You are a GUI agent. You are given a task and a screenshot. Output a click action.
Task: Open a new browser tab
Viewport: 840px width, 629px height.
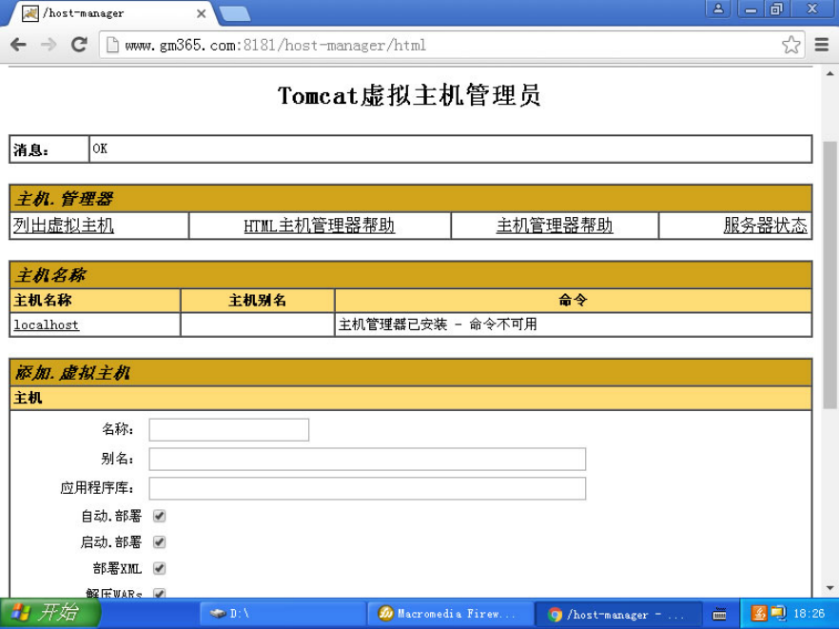point(235,14)
